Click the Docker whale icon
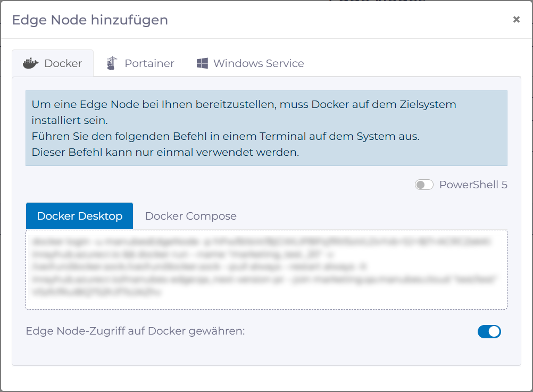Image resolution: width=533 pixels, height=392 pixels. pos(31,64)
